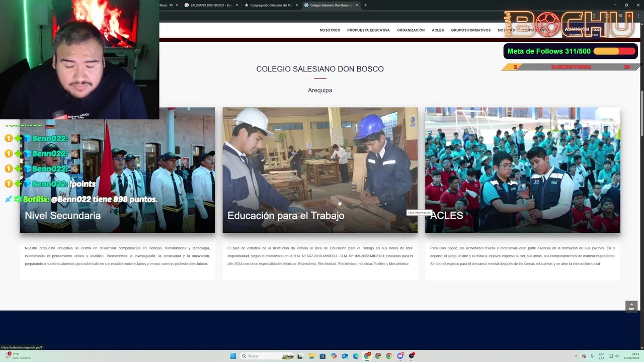Open Microsoft Store from the taskbar
The width and height of the screenshot is (644, 362).
323,356
